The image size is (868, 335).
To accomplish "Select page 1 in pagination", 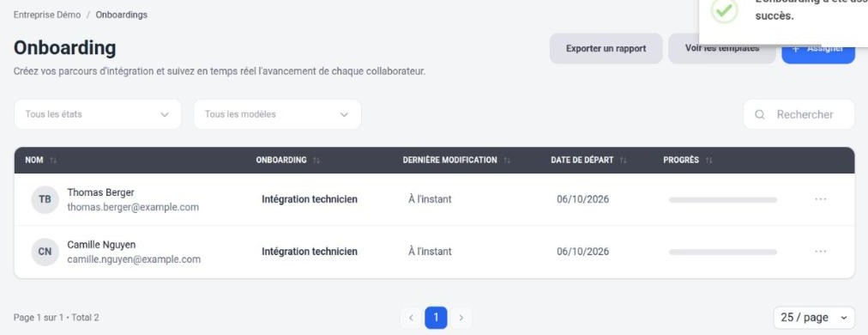I will pos(436,318).
